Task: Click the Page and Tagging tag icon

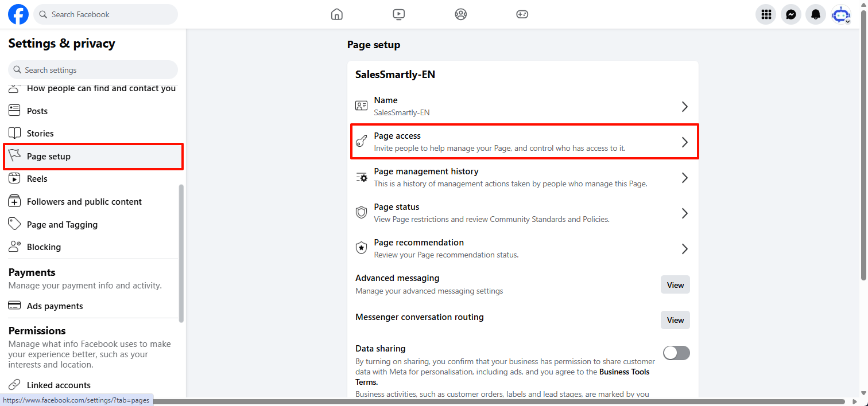Action: point(14,224)
